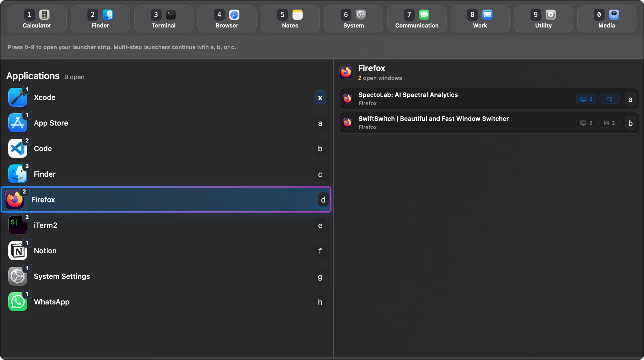Viewport: 644px width, 360px height.
Task: Click the Terminal launcher icon
Action: tap(171, 15)
